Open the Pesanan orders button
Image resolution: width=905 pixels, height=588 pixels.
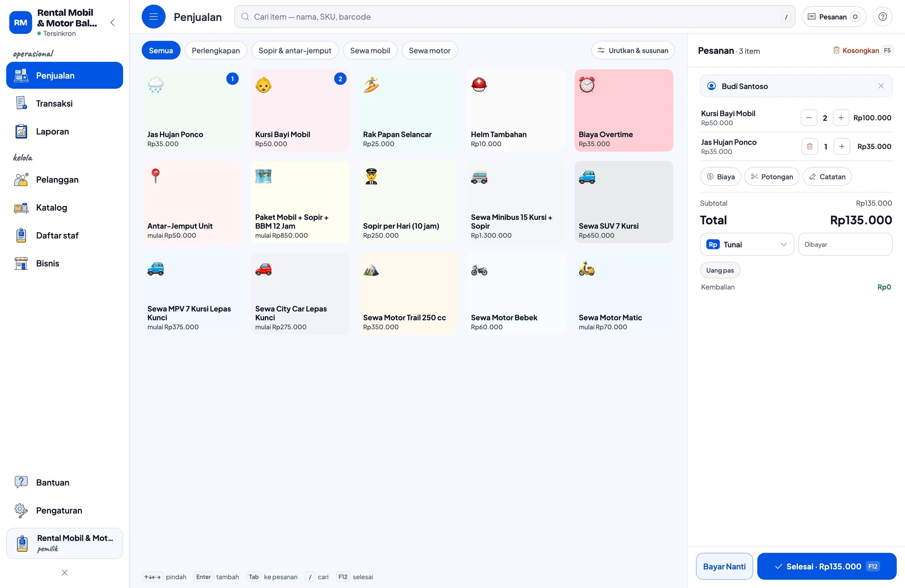point(833,17)
